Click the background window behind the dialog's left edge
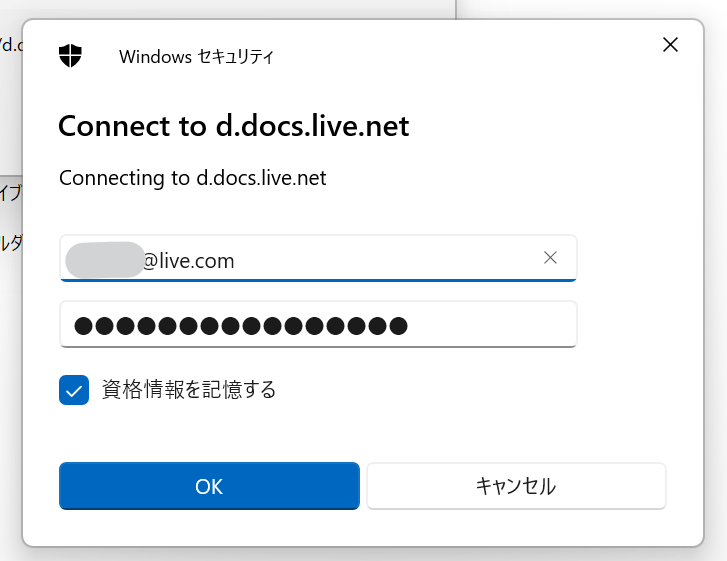The width and height of the screenshot is (727, 561). 10,300
